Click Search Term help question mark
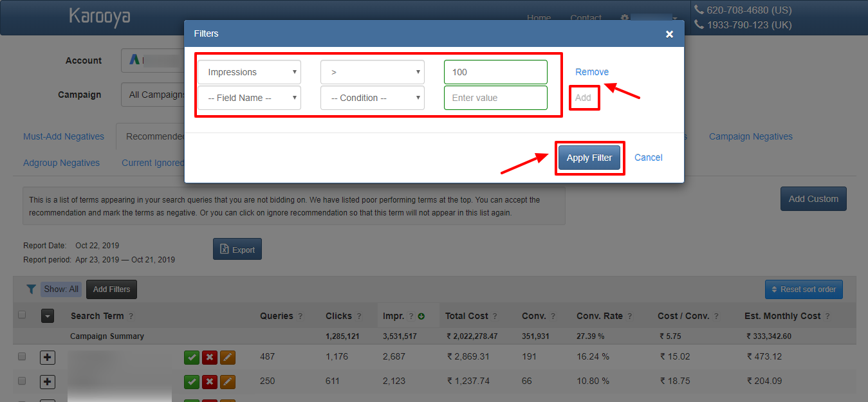The width and height of the screenshot is (868, 402). [x=131, y=316]
